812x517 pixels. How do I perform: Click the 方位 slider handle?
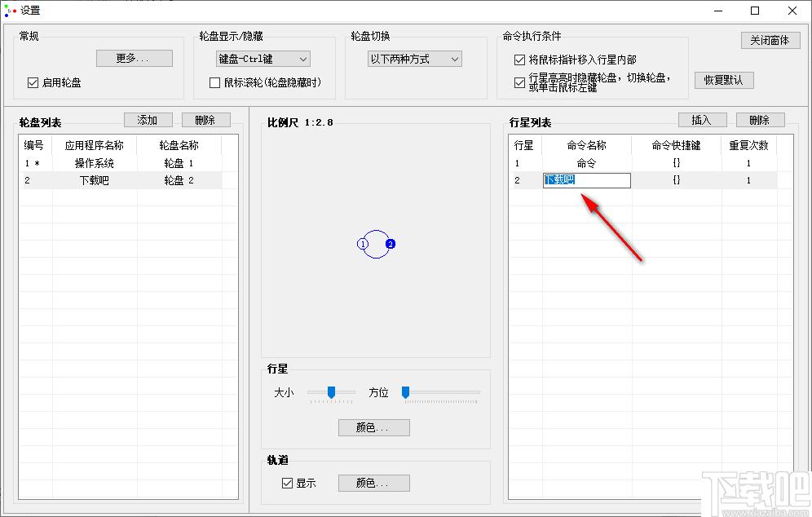(x=405, y=392)
